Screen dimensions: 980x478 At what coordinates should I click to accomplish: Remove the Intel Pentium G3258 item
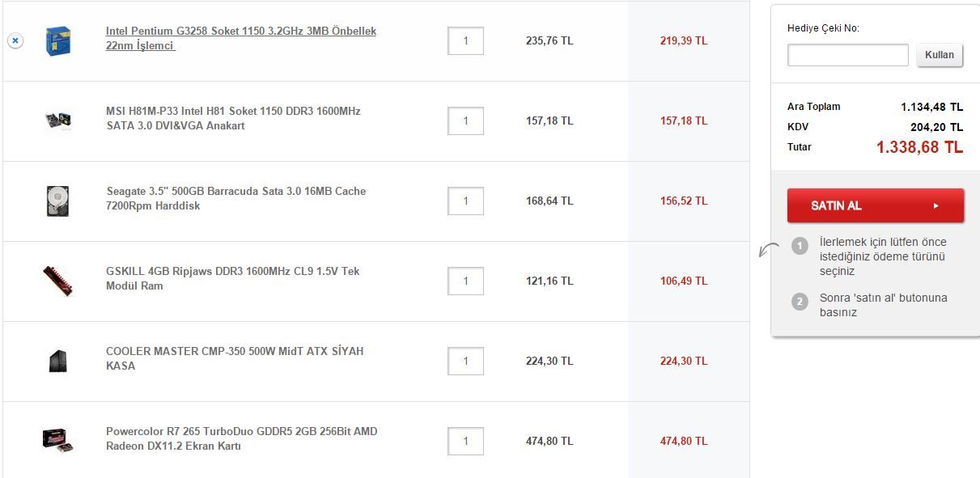tap(15, 40)
